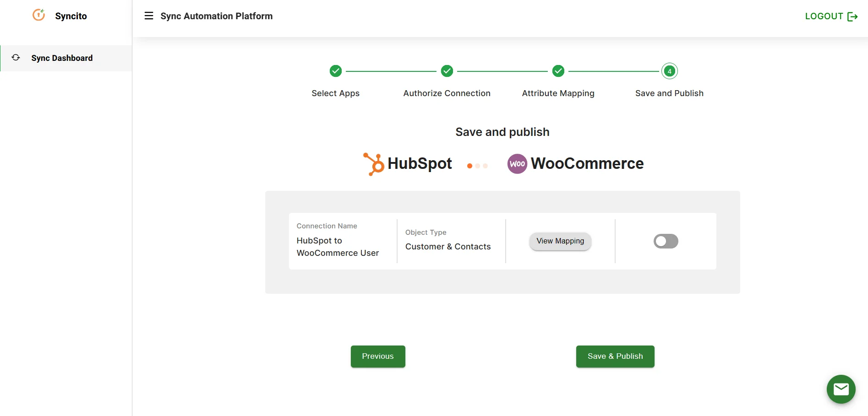Click the Attribute Mapping checkmark
868x416 pixels.
tap(558, 71)
